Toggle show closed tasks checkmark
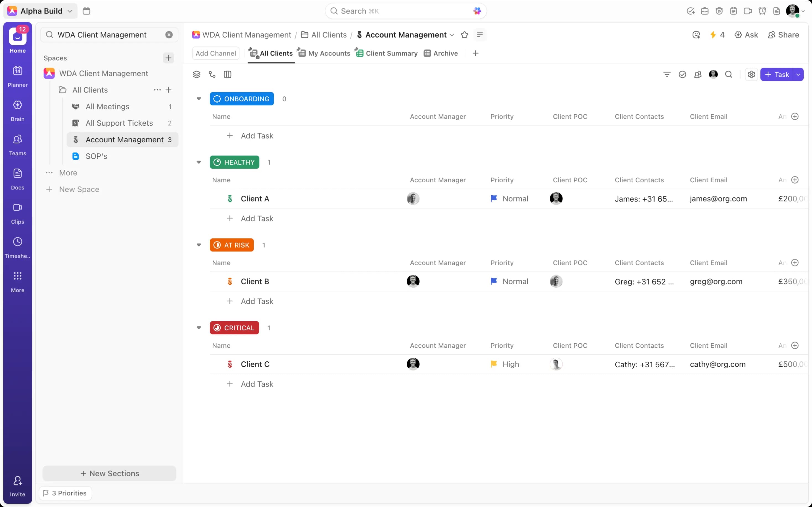The image size is (812, 507). (x=682, y=74)
